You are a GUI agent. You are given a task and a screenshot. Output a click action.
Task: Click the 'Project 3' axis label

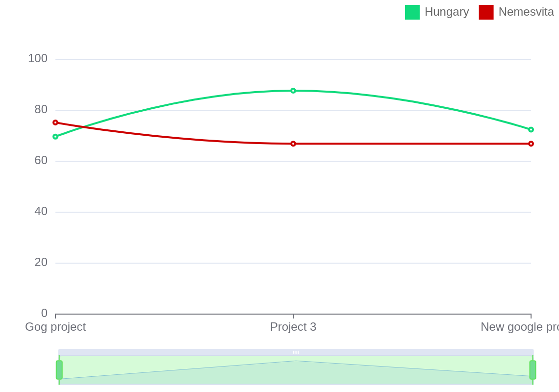pyautogui.click(x=293, y=327)
